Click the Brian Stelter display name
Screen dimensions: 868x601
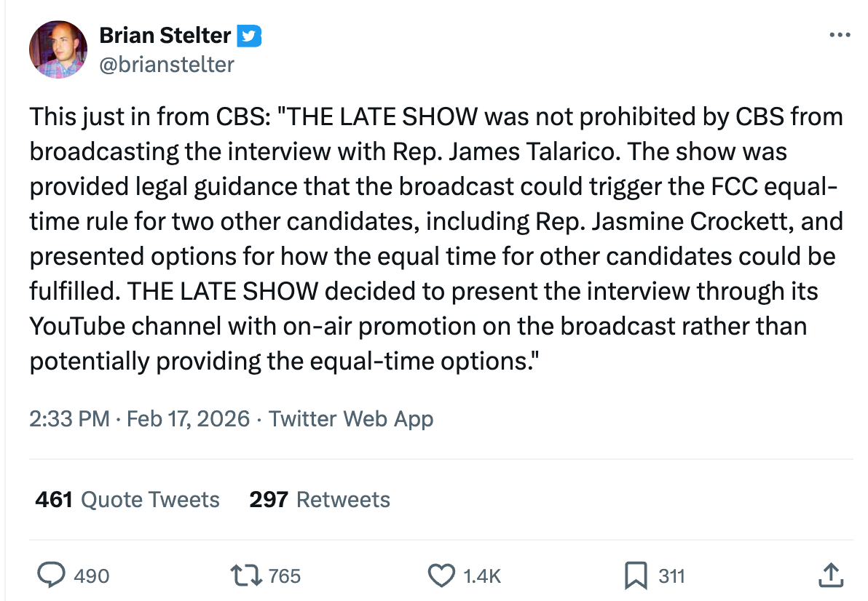[165, 35]
